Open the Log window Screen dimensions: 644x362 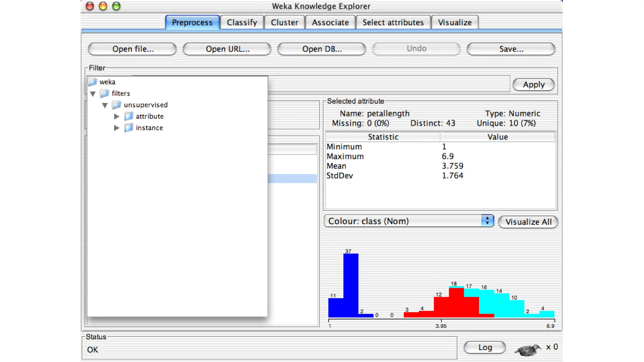[x=485, y=347]
